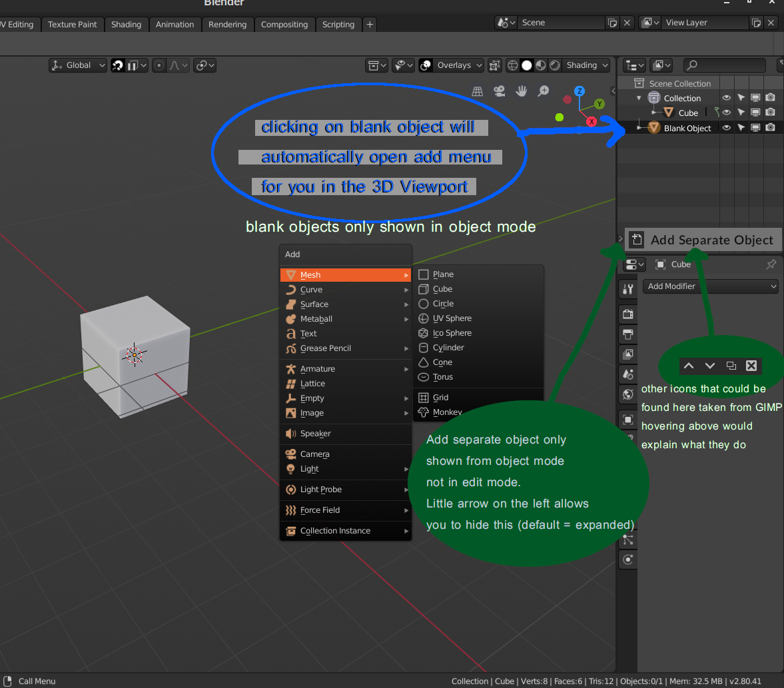Screen dimensions: 784x688
Task: Select Grease Pencil from the Add menu
Action: [346, 348]
